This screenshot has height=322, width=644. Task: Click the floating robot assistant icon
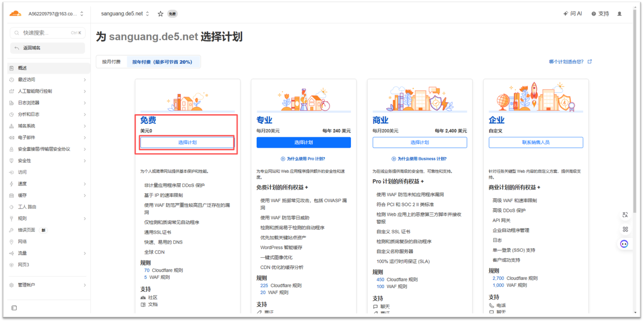(625, 244)
